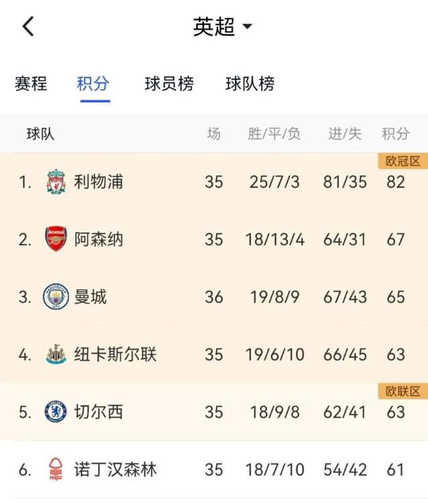The image size is (428, 504).
Task: Switch to the 赛程 tab
Action: tap(31, 84)
